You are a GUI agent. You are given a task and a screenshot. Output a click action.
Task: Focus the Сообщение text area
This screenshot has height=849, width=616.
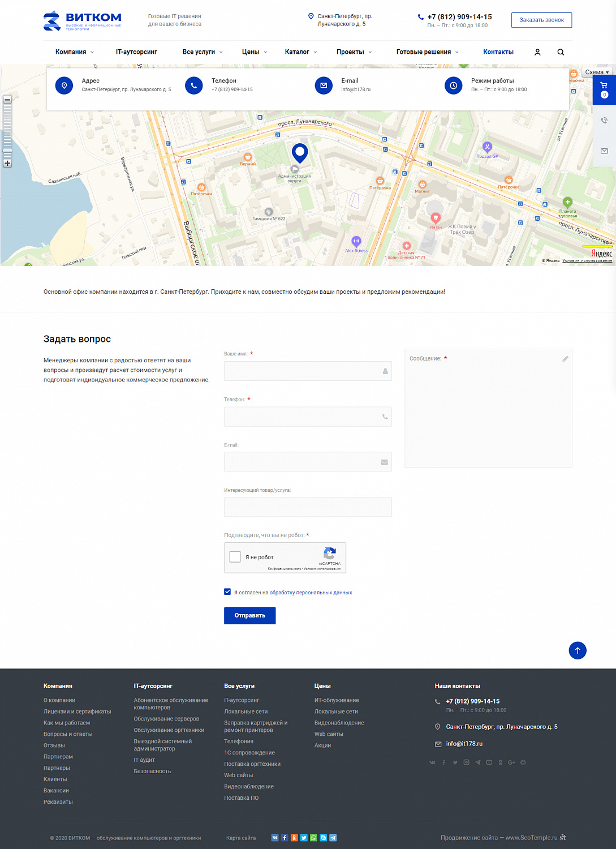click(488, 408)
